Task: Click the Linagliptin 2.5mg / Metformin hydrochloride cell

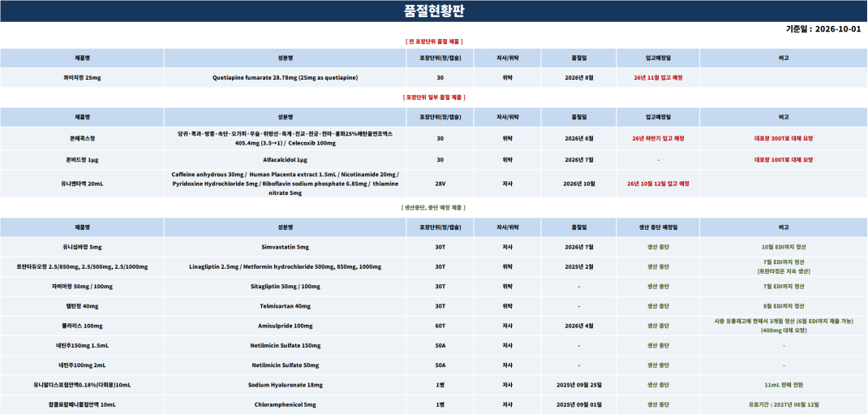Action: (x=285, y=266)
